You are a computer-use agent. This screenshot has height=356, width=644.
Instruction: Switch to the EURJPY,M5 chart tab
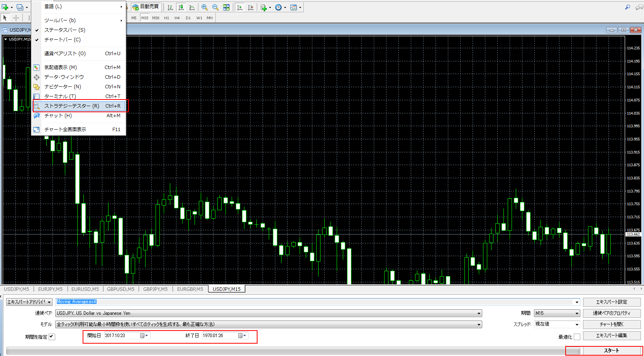tap(50, 289)
